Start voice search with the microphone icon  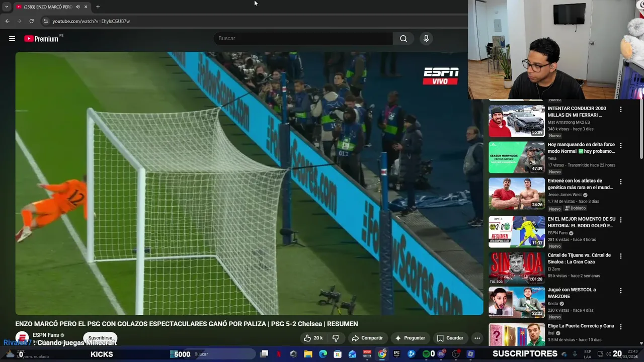tap(426, 39)
